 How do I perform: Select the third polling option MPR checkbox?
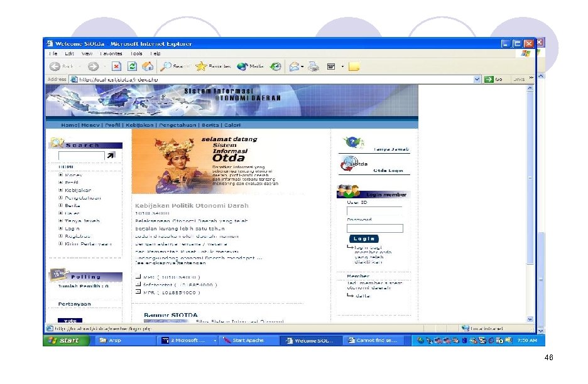point(138,292)
